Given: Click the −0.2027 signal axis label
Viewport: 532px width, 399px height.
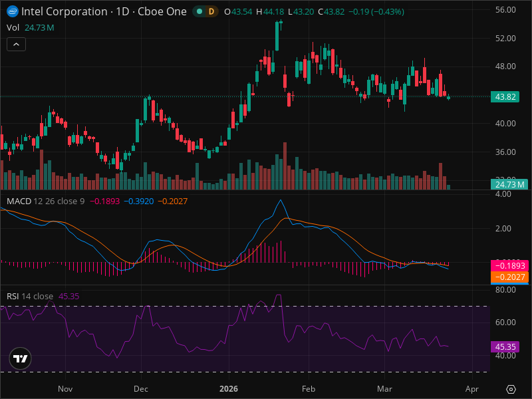Looking at the screenshot, I should pyautogui.click(x=510, y=277).
